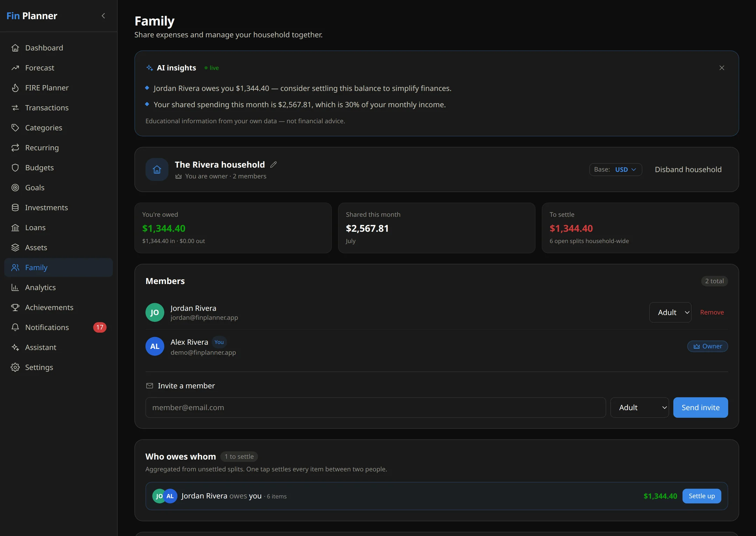The width and height of the screenshot is (756, 536).
Task: Click the You're owed $1,344.40 amount
Action: tap(164, 228)
